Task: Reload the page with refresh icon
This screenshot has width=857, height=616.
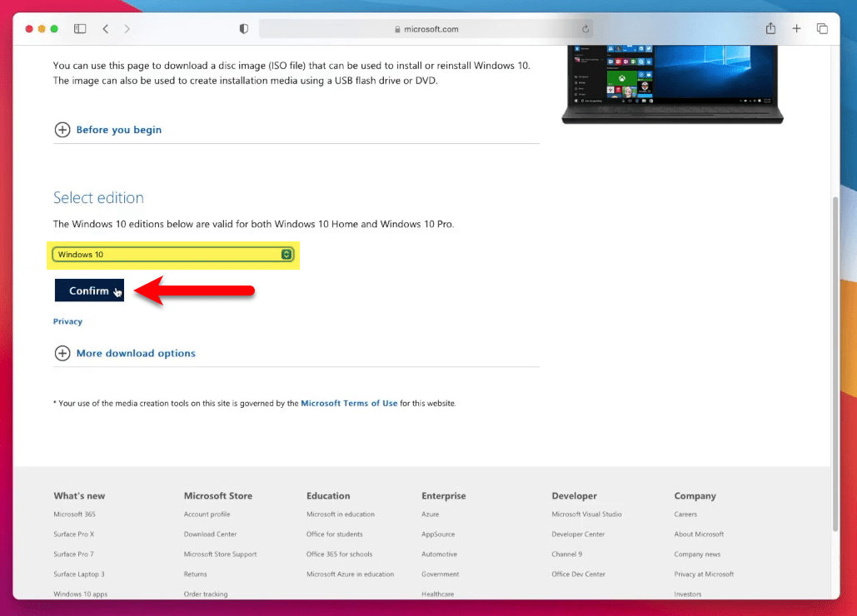Action: pos(585,29)
